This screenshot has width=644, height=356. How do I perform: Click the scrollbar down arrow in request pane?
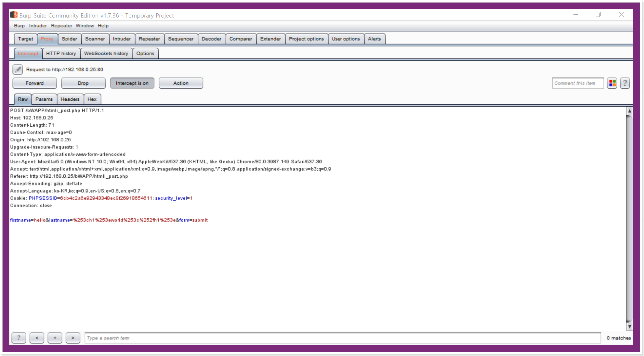[629, 326]
